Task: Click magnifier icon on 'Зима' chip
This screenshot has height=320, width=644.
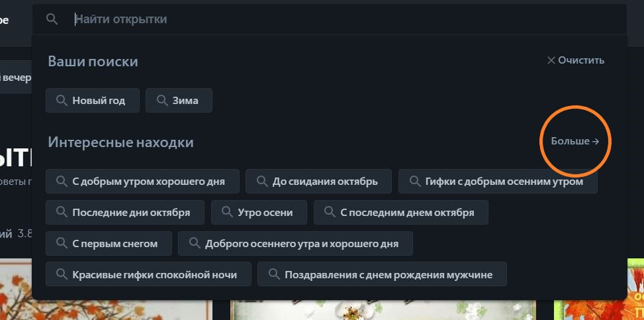Action: pyautogui.click(x=161, y=100)
